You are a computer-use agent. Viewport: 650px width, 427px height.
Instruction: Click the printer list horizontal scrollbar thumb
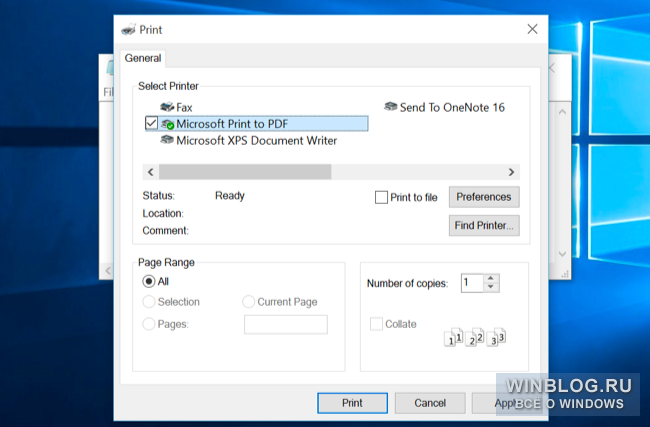click(x=245, y=172)
